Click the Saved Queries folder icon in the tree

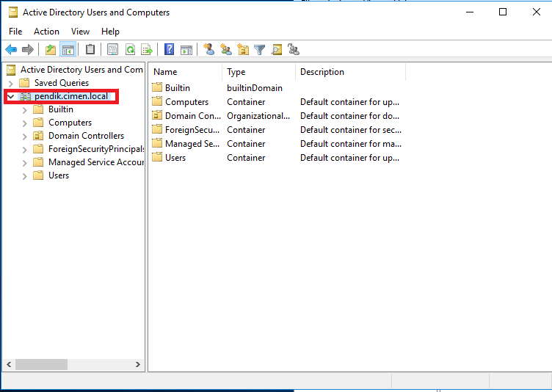24,83
